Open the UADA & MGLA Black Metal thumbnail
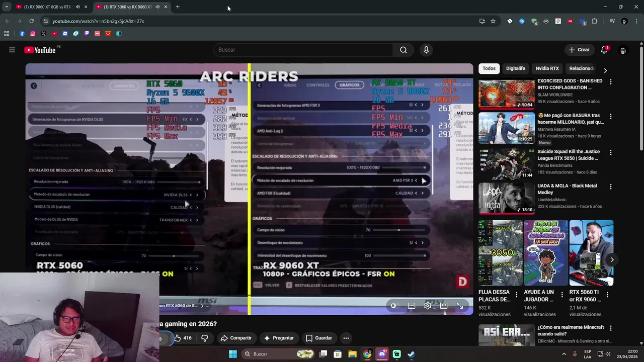 (x=507, y=198)
